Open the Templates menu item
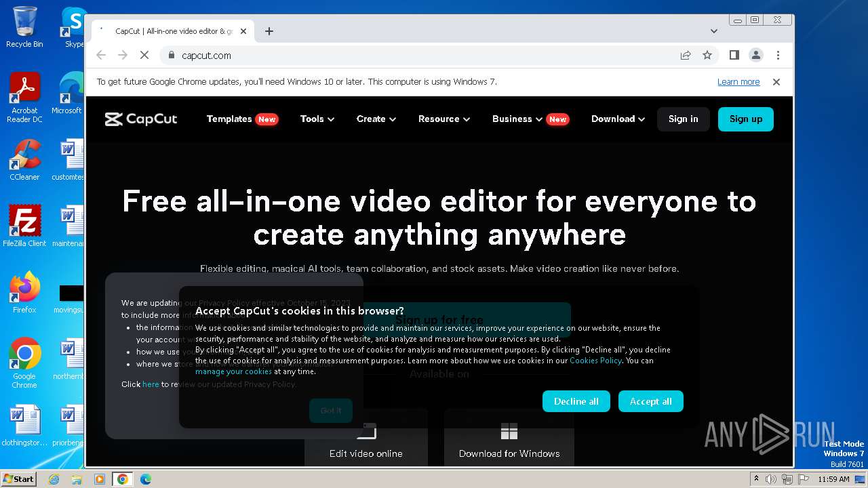This screenshot has height=488, width=868. pos(242,119)
